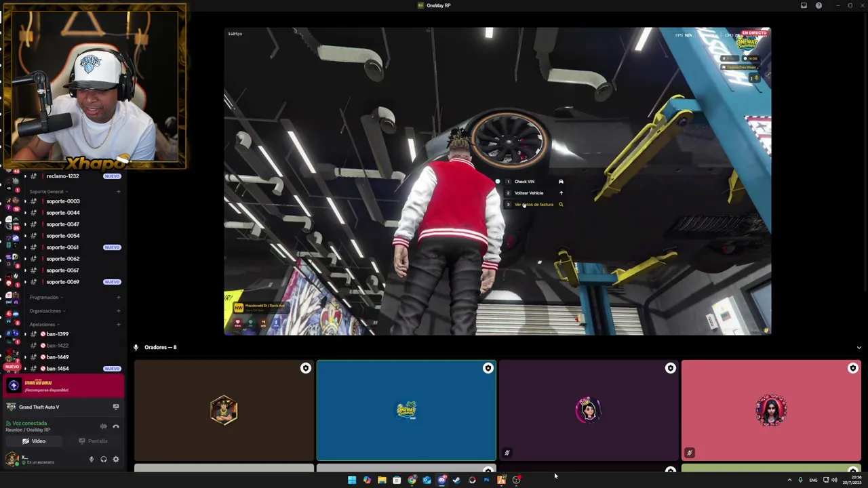Choose Voltear Vehicle menu option

click(x=534, y=193)
